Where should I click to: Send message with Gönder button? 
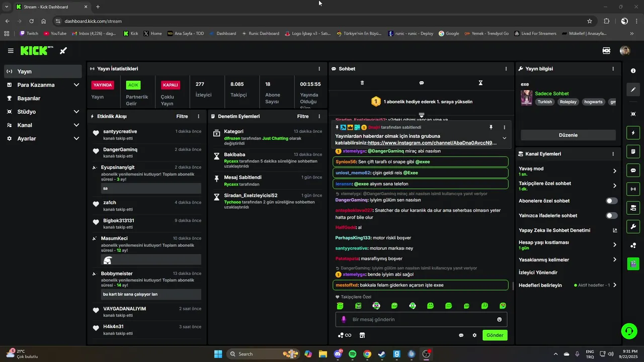point(495,335)
